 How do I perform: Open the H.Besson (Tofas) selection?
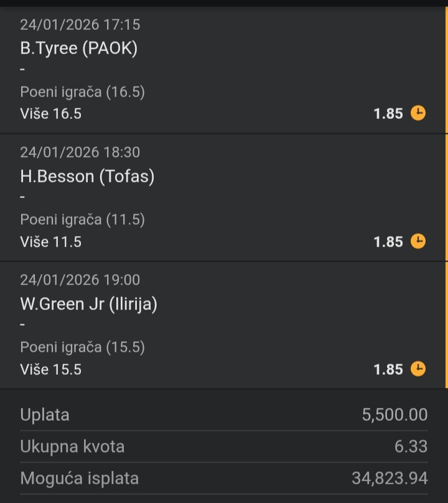(87, 176)
